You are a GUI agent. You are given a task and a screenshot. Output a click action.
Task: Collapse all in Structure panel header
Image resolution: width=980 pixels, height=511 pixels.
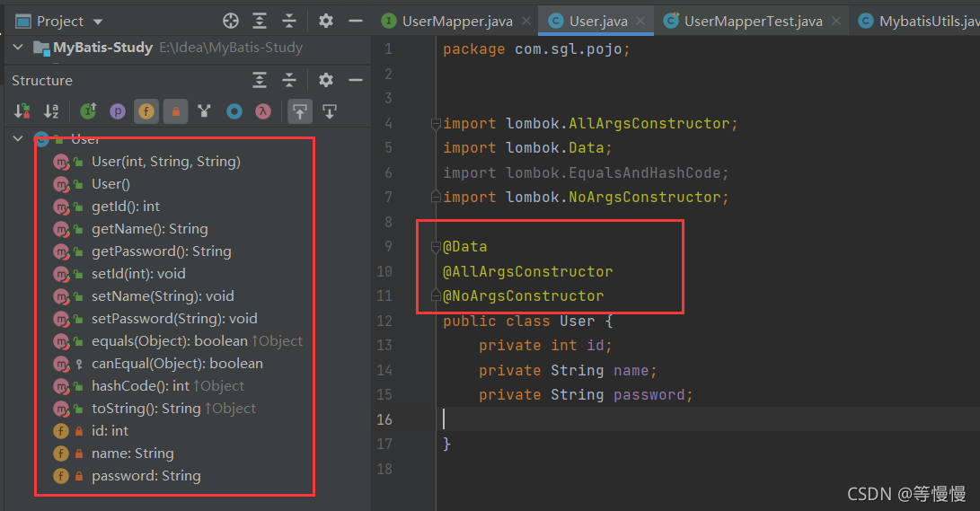[x=288, y=80]
